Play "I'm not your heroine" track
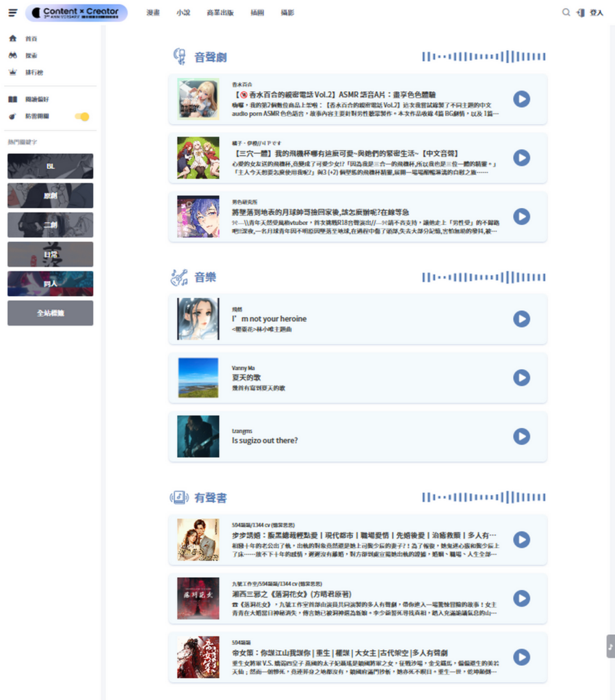 click(x=521, y=319)
